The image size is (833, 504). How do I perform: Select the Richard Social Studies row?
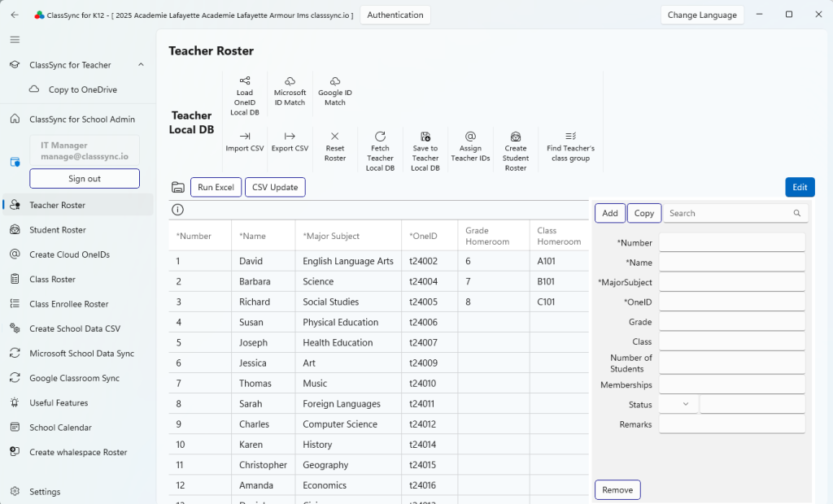click(378, 302)
